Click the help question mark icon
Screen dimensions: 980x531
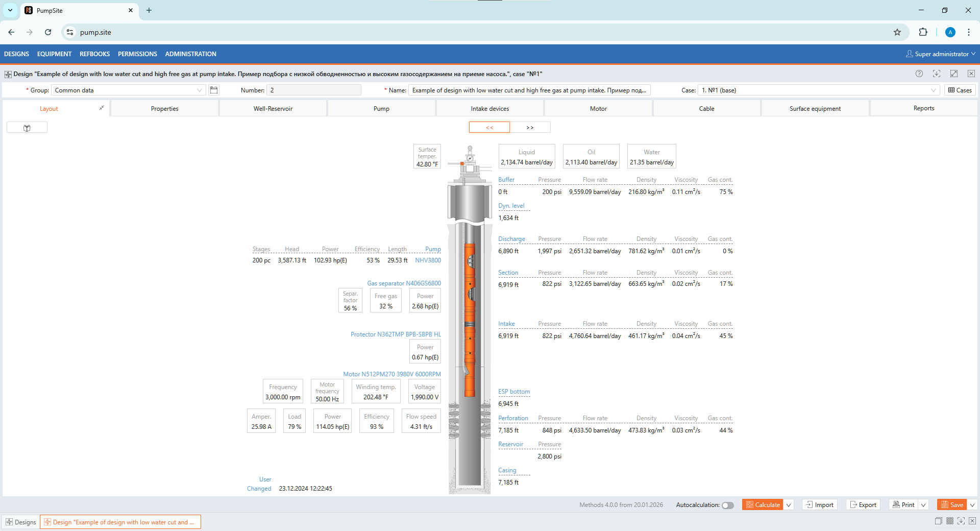[x=919, y=74]
